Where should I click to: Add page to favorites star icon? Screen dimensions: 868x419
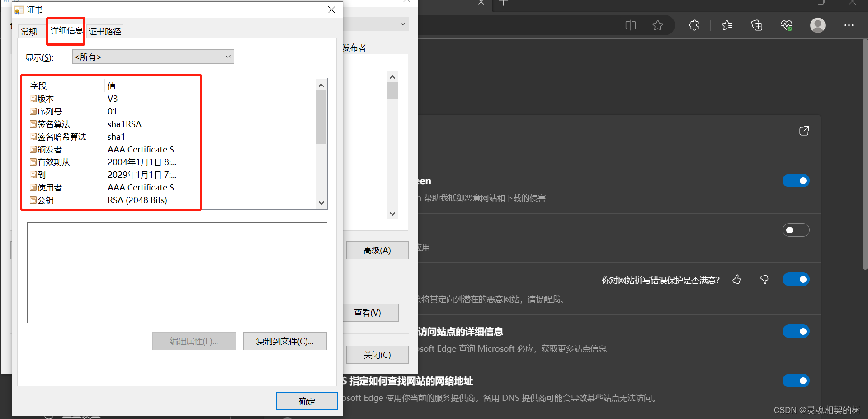(x=658, y=25)
